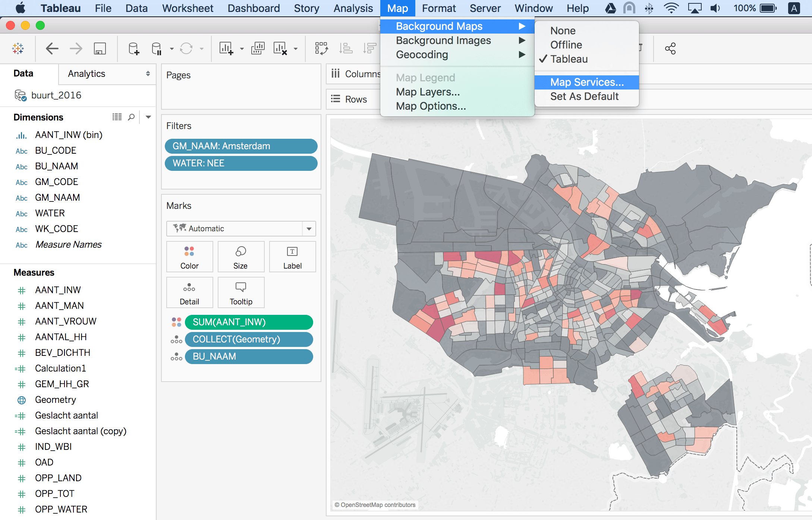Open the Tooltip shelf on the Marks card

coord(240,292)
